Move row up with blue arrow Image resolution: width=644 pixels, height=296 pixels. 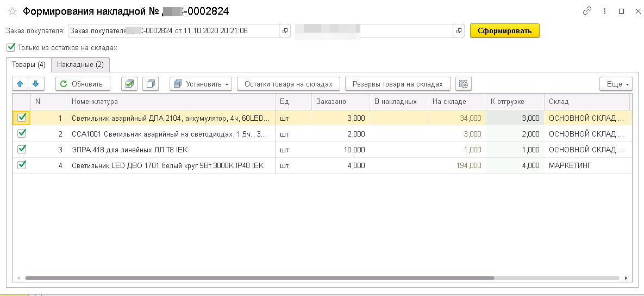[20, 84]
